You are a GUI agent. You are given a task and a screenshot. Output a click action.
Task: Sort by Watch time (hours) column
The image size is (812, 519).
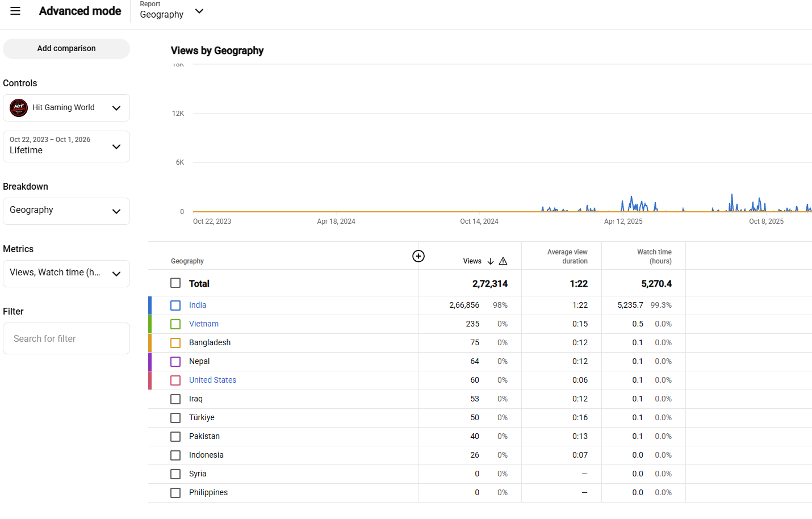coord(654,257)
